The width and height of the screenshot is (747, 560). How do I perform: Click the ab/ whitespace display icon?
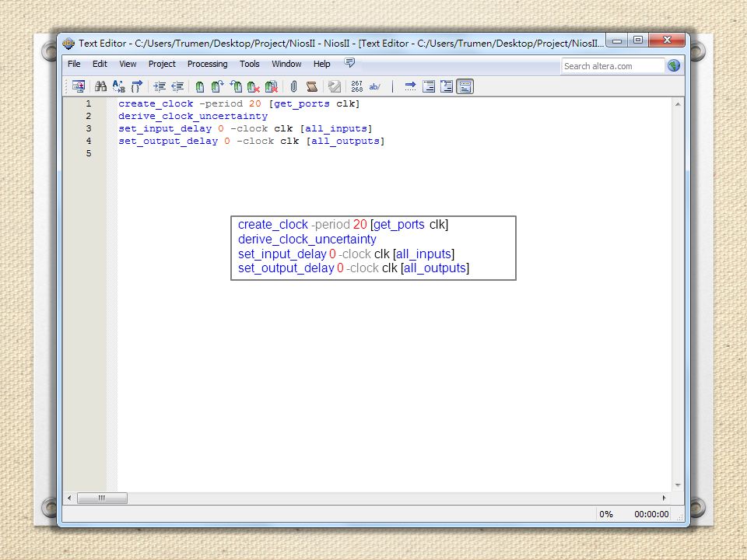(375, 86)
